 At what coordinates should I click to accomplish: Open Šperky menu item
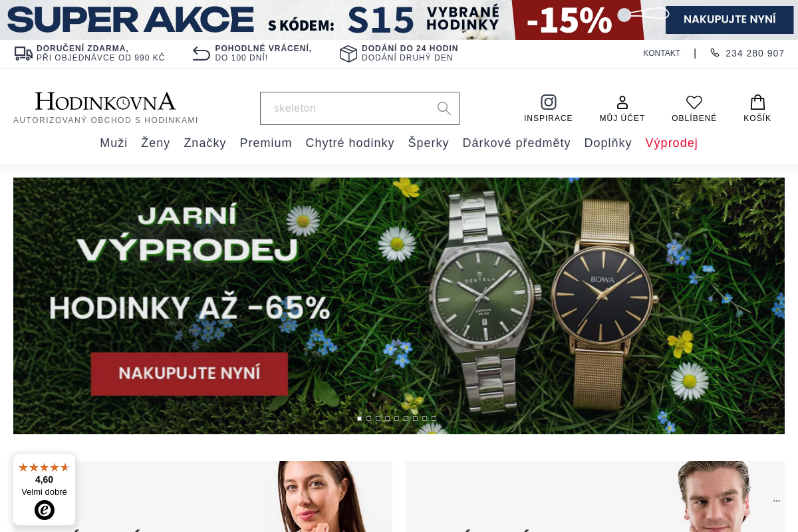coord(428,143)
